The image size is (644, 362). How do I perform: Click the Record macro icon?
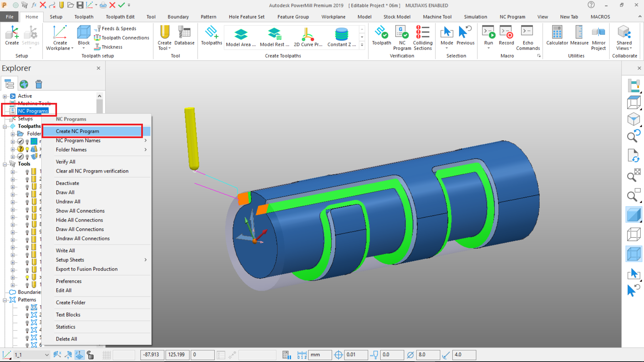[x=506, y=33]
